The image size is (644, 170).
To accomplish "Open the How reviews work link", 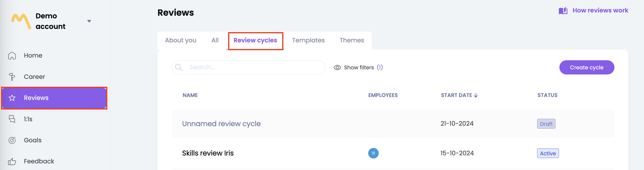I will coord(600,11).
